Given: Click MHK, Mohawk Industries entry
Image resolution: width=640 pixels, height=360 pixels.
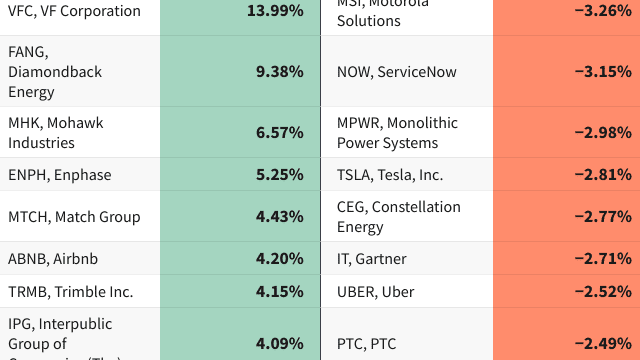Looking at the screenshot, I should tap(80, 133).
